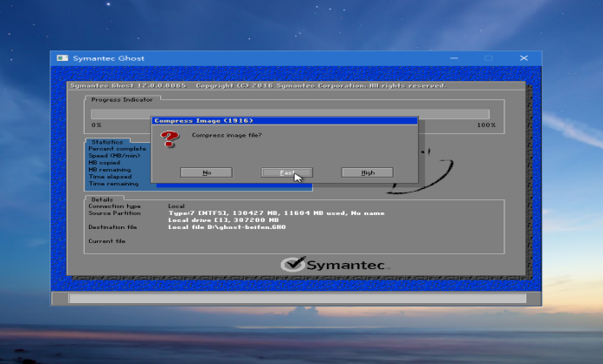603x364 pixels.
Task: Minimize the Symantec Ghost window
Action: click(x=454, y=58)
